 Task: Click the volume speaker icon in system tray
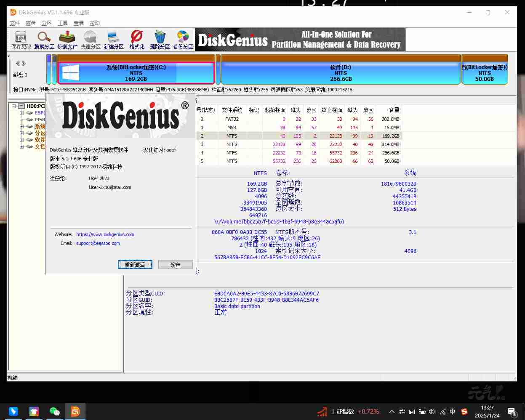(432, 412)
